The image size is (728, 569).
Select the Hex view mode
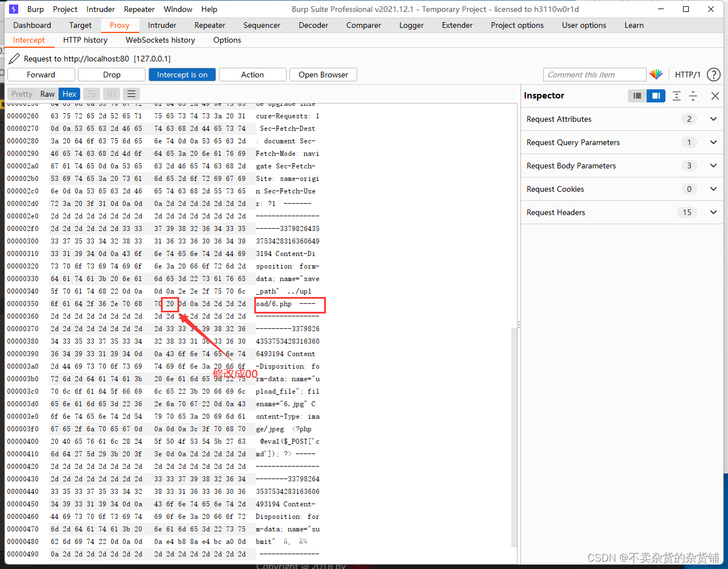pos(69,94)
